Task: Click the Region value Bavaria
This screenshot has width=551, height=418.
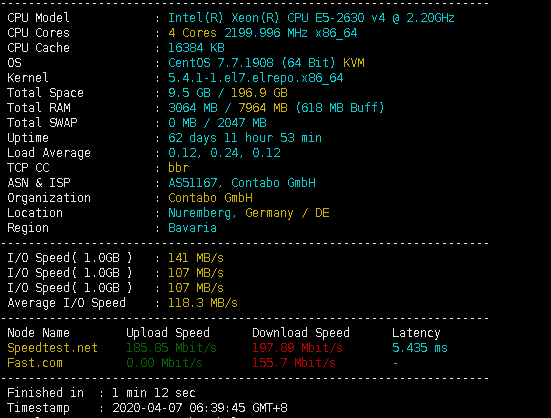Action: coord(192,228)
